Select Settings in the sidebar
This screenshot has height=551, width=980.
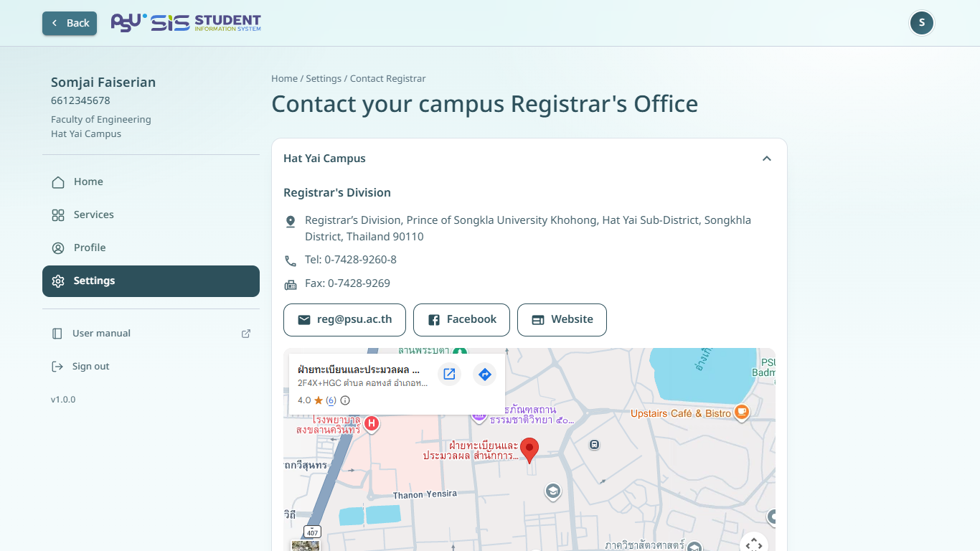(151, 281)
